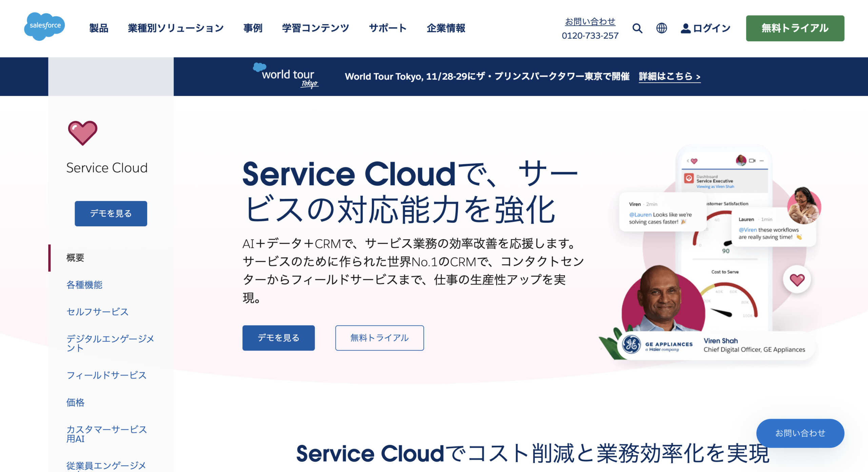Follow the 詳細はこちら banner link
Image resolution: width=868 pixels, height=472 pixels.
(x=670, y=76)
